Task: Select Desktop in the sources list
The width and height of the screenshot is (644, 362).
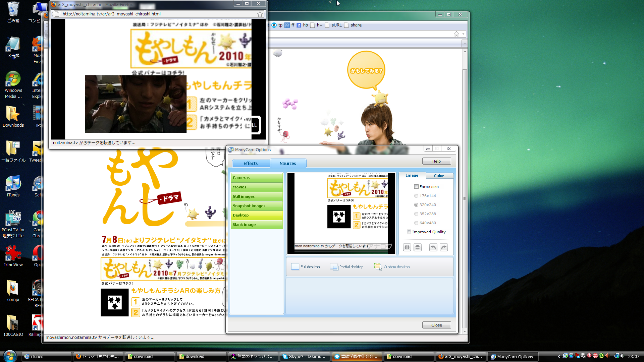Action: click(257, 215)
